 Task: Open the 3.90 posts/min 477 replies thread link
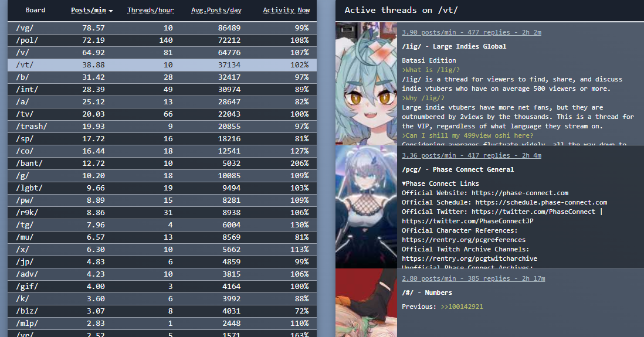(x=472, y=32)
